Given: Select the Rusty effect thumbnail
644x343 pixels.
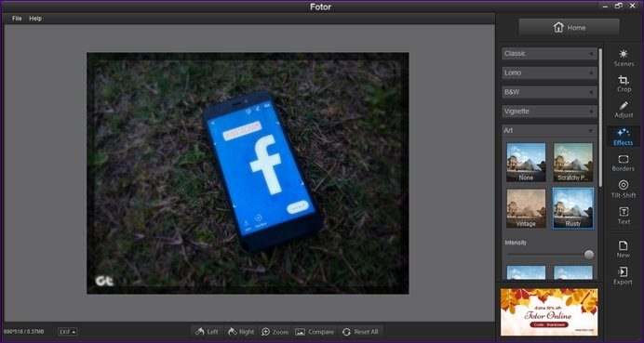Looking at the screenshot, I should [573, 208].
